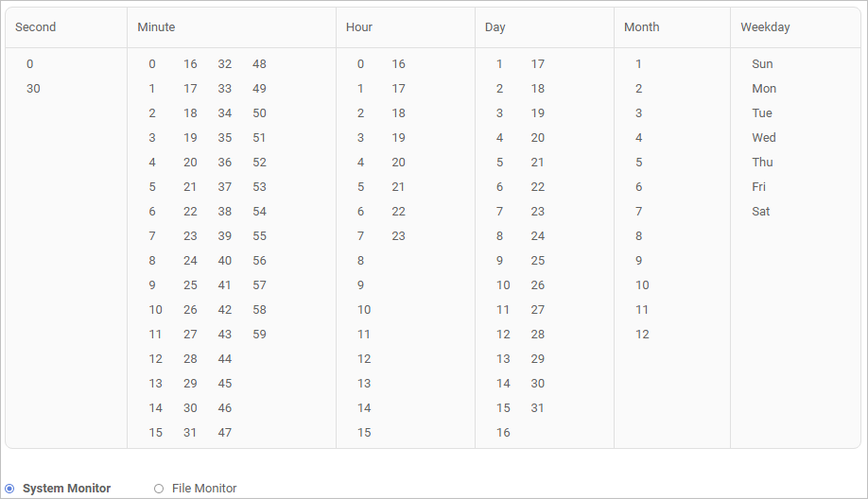Choose Wed in the Weekday list
Screen dimensions: 868x499
(x=764, y=138)
